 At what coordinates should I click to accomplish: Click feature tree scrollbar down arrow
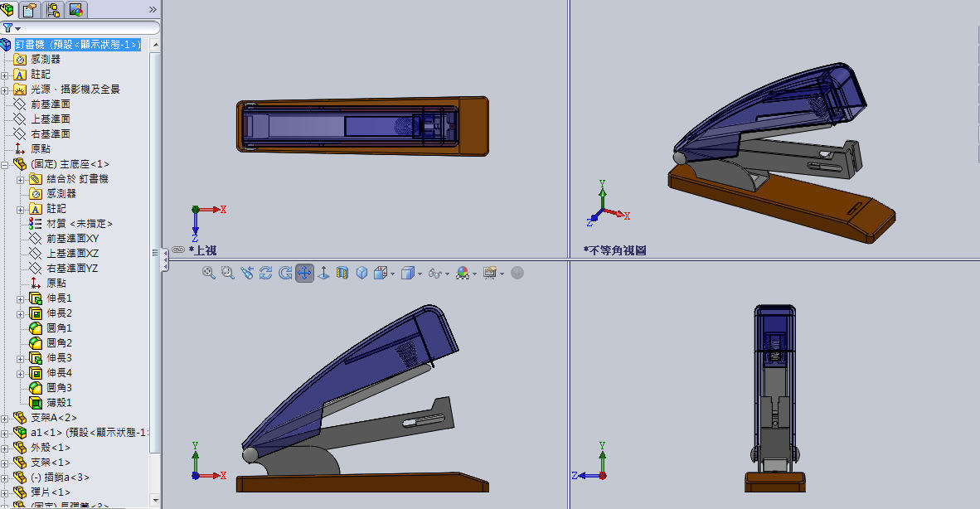156,500
